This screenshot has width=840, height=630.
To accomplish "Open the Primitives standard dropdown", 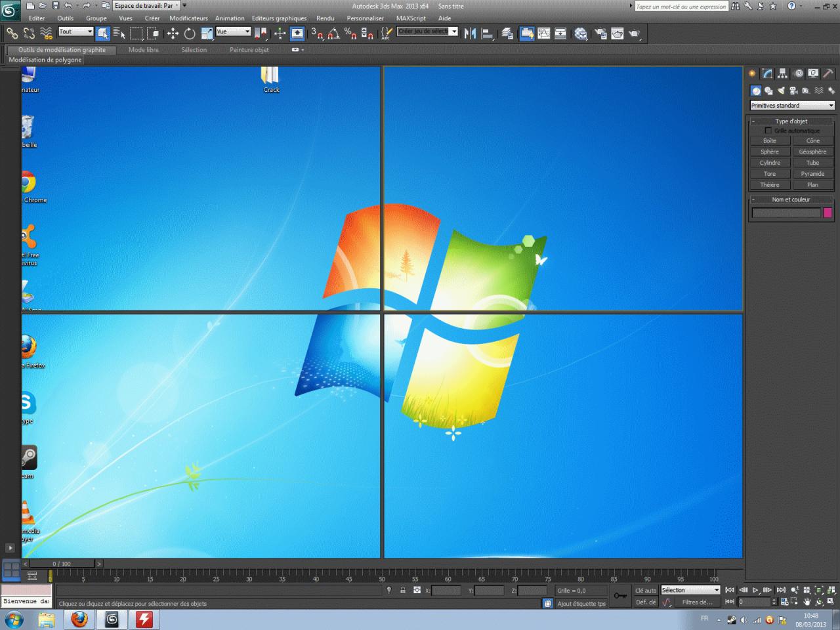I will pyautogui.click(x=792, y=106).
